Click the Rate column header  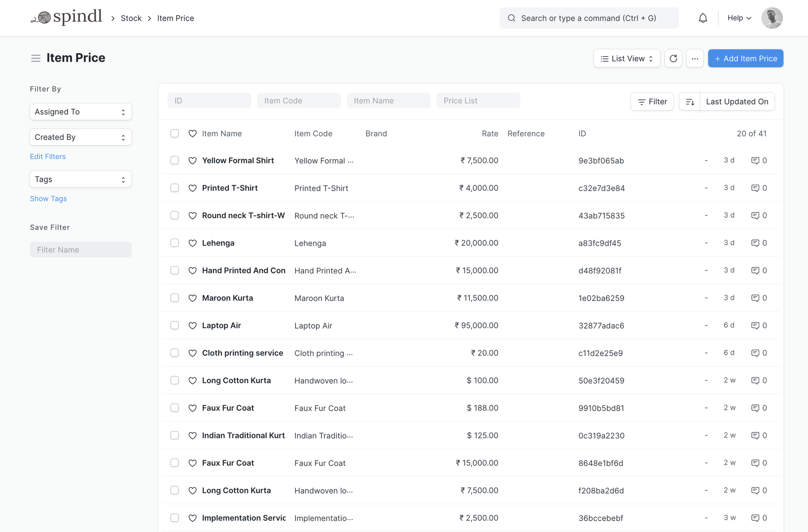490,133
